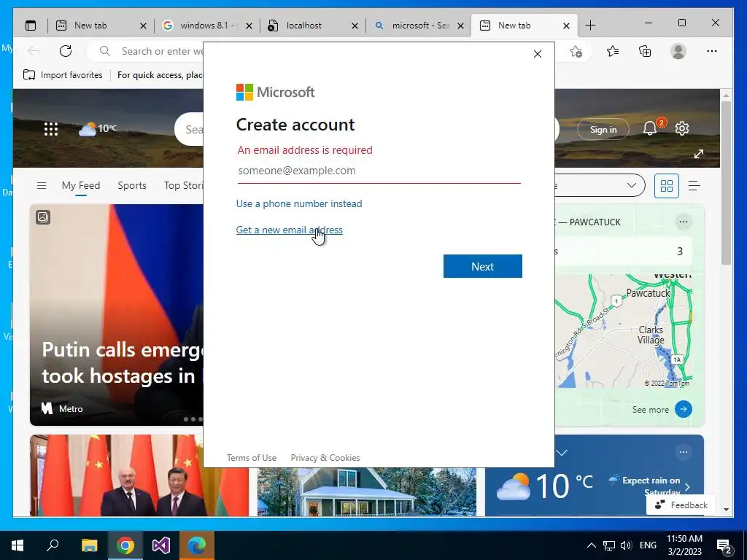Open the Action Center notifications icon
747x560 pixels.
click(x=724, y=546)
